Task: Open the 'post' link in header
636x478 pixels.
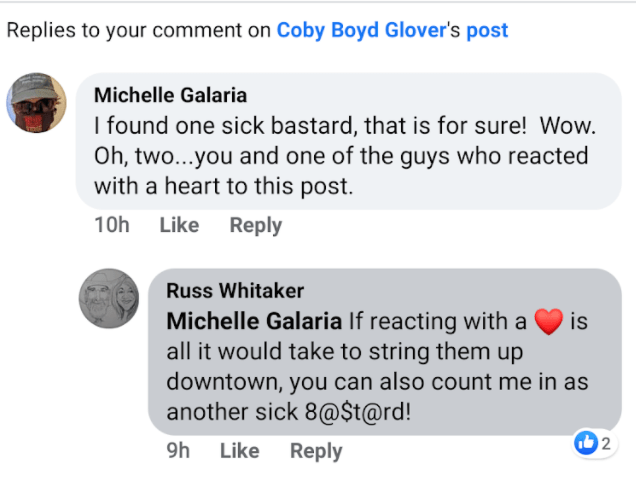Action: 487,30
